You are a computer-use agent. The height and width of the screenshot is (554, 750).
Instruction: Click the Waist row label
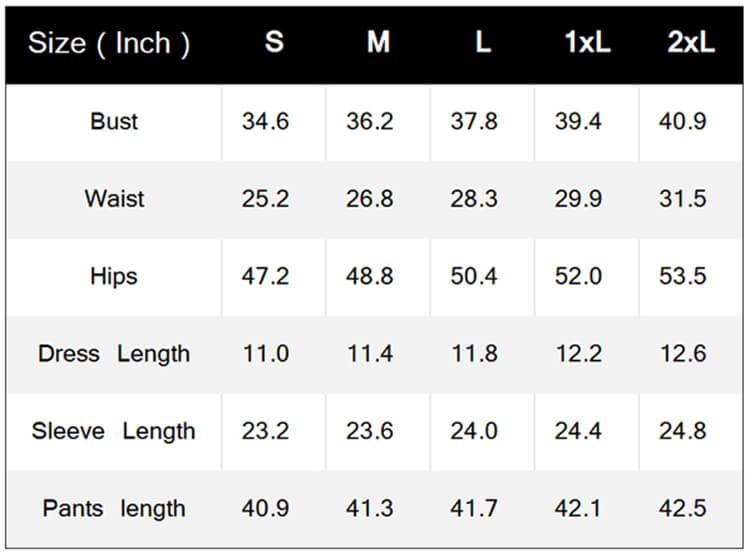tap(114, 199)
